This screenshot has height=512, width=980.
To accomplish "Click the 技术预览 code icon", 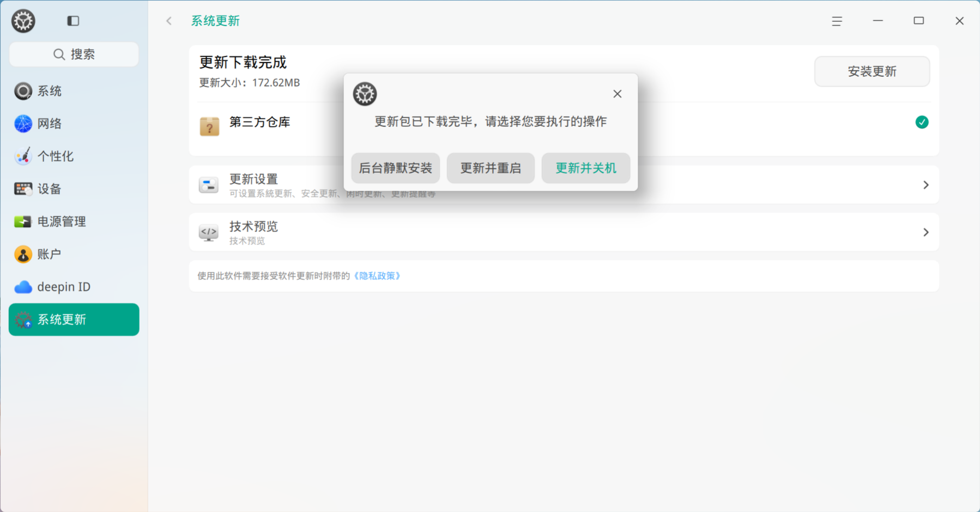I will pyautogui.click(x=209, y=233).
